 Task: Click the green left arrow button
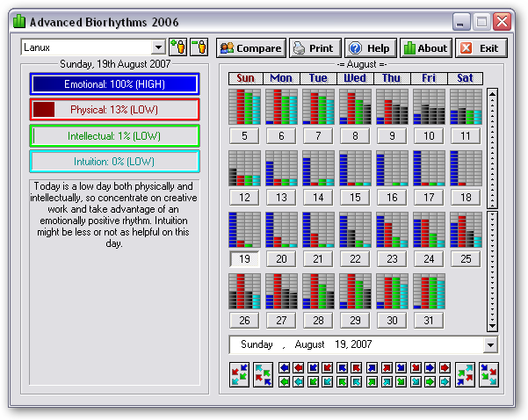(284, 381)
